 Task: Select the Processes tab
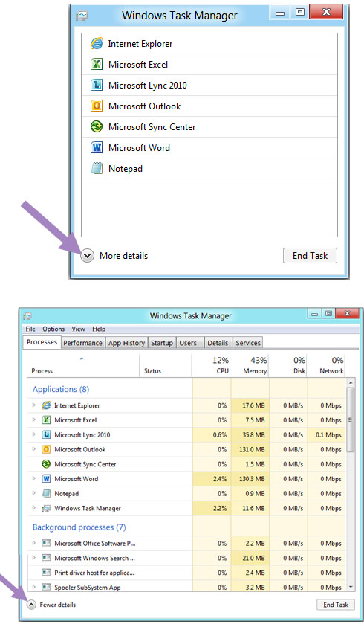[x=42, y=342]
